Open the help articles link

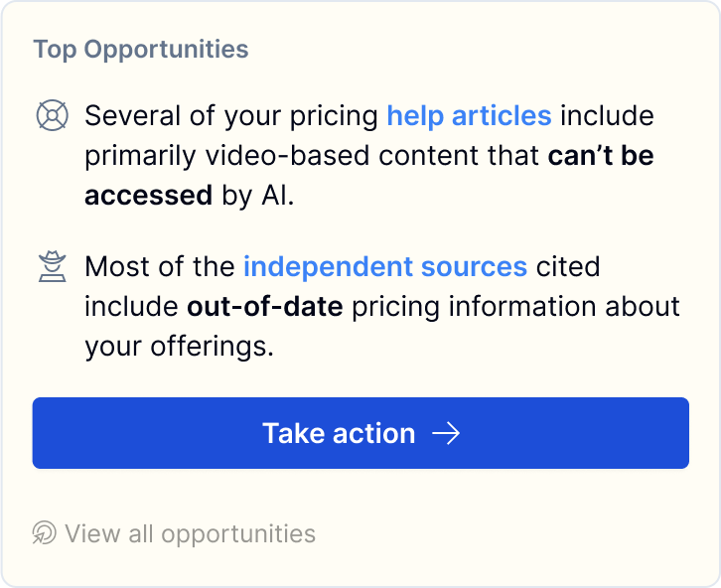pos(469,115)
